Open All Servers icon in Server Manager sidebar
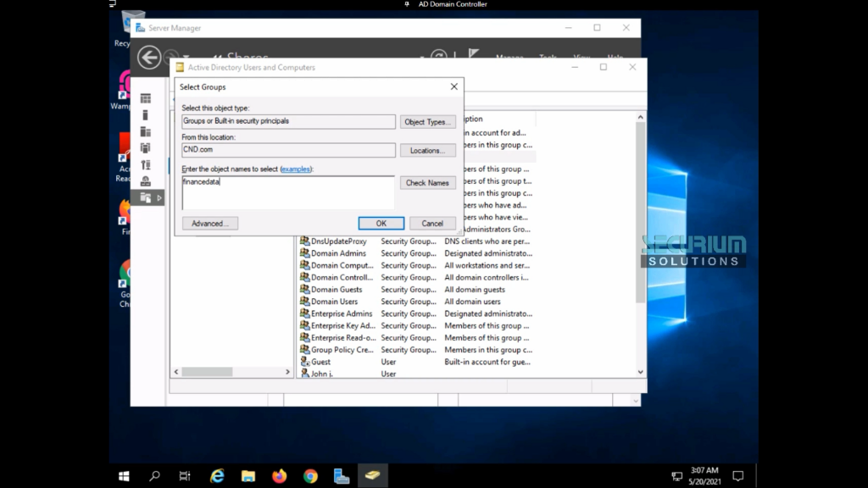Image resolution: width=868 pixels, height=488 pixels. (146, 131)
